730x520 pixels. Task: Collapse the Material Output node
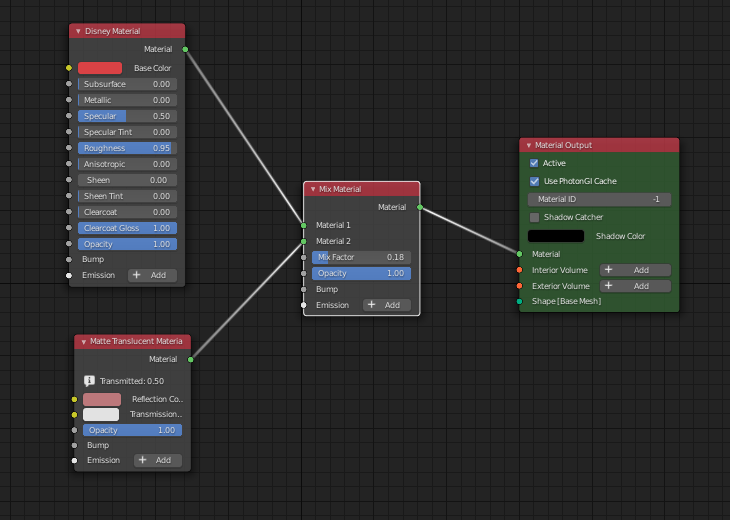point(528,146)
